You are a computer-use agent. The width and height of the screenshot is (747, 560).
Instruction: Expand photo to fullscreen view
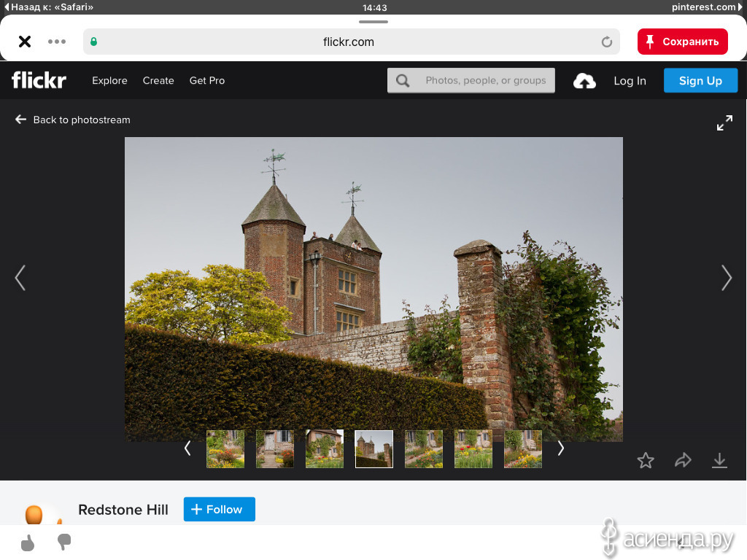coord(724,122)
